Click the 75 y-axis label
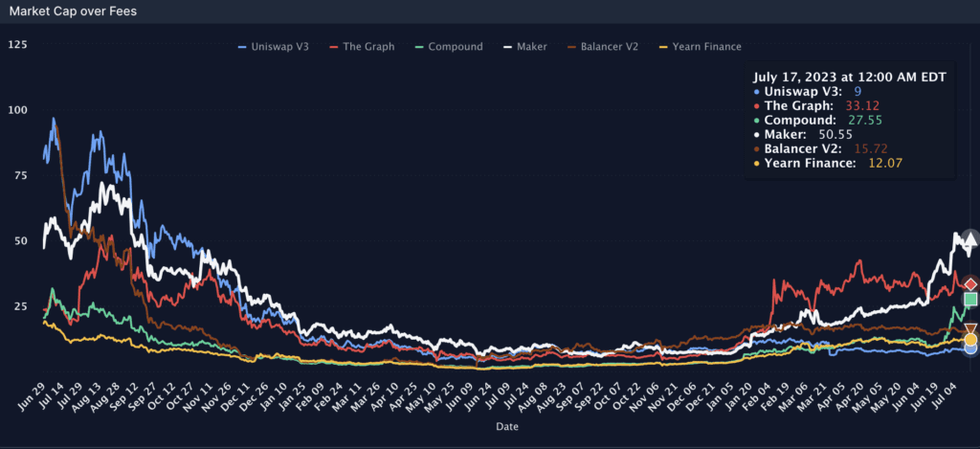 (x=20, y=176)
